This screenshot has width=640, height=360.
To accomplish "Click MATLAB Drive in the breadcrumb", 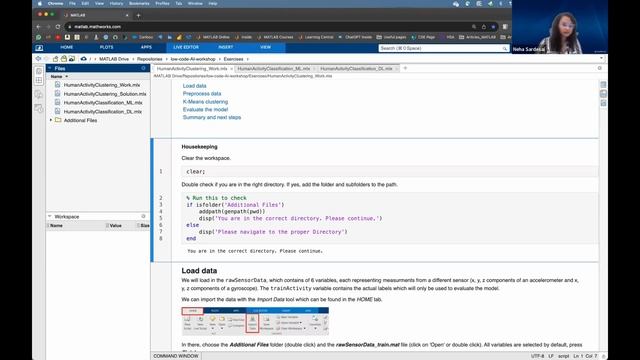I will pyautogui.click(x=114, y=59).
